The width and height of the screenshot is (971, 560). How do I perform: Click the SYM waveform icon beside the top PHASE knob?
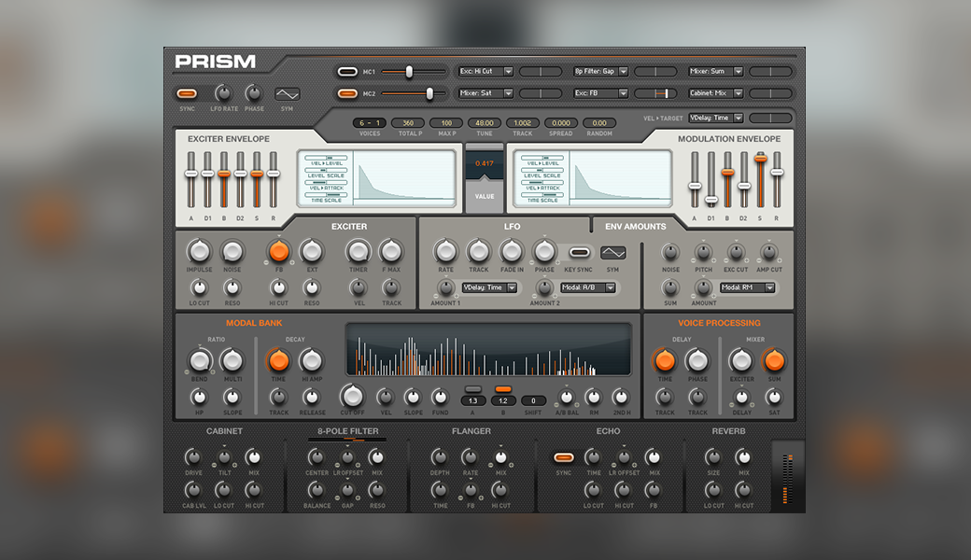[x=287, y=94]
